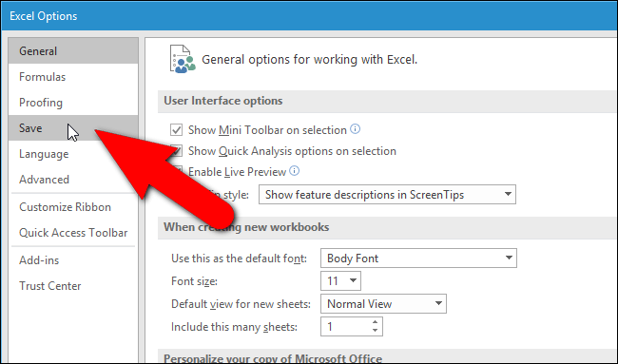Click the General options header icon

[183, 60]
